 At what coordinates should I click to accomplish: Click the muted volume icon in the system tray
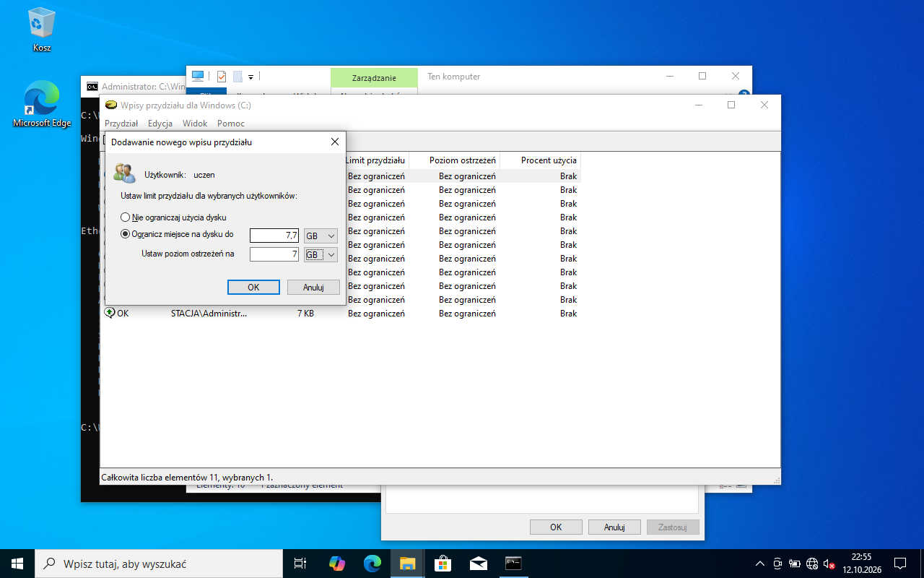829,564
